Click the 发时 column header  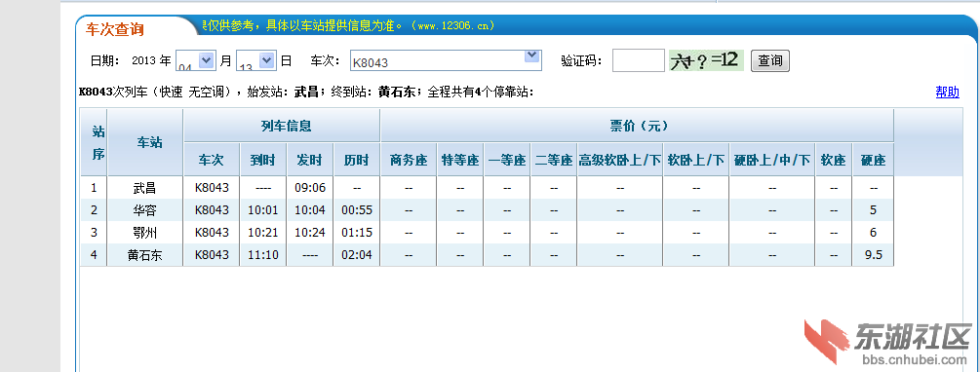point(309,160)
